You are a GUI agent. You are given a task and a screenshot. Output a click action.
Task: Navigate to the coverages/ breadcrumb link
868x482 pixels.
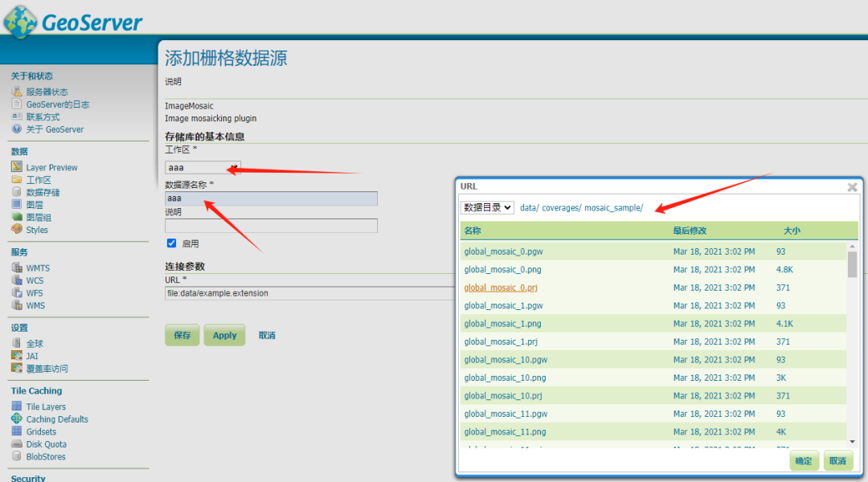click(x=561, y=208)
